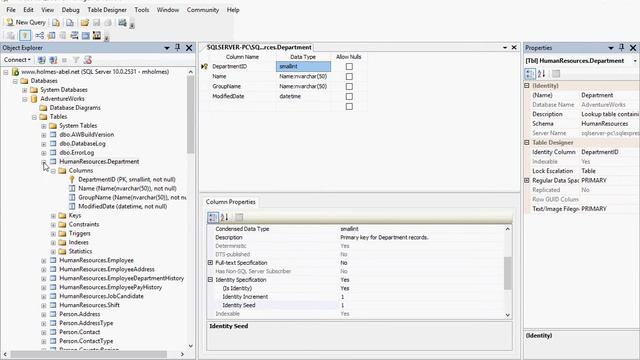Expand the Full-text Specification property

(x=210, y=262)
